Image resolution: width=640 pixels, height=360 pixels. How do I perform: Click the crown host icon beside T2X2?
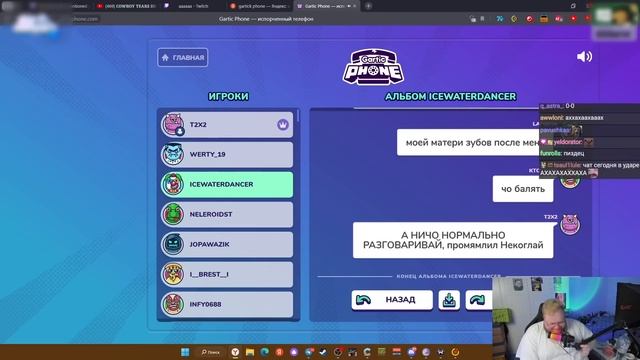click(283, 124)
